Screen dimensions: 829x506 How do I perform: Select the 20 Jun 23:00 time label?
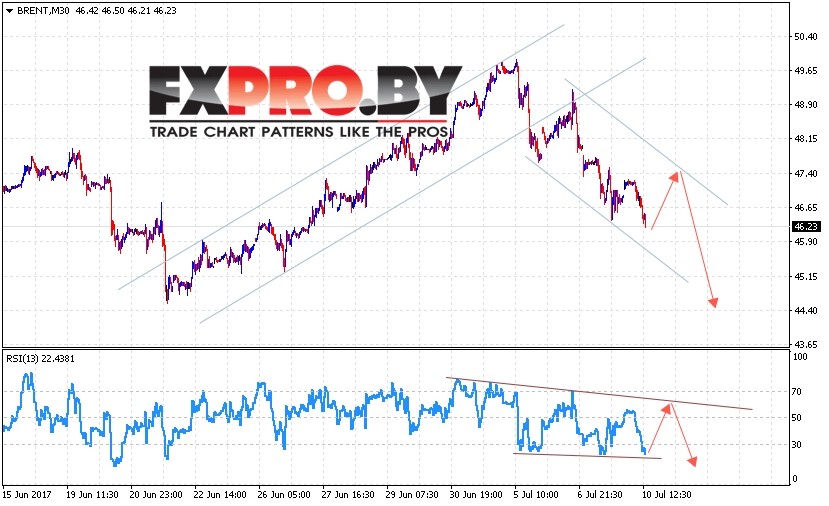coord(156,494)
